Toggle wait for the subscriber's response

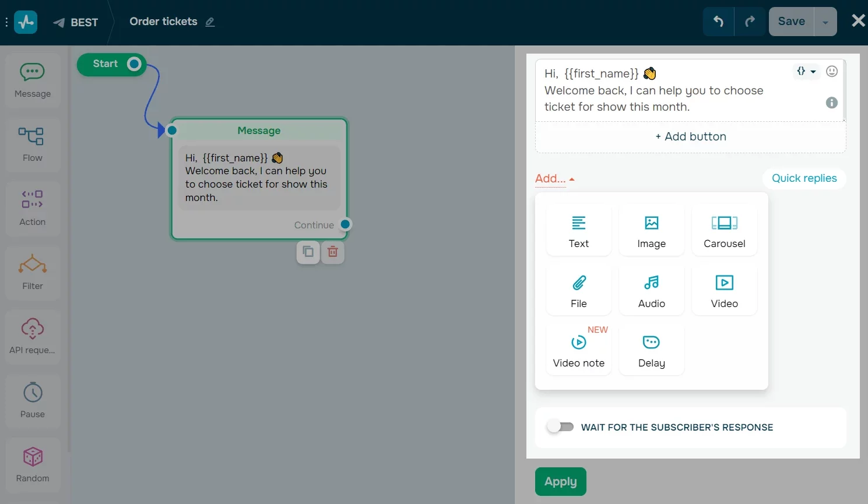(560, 427)
